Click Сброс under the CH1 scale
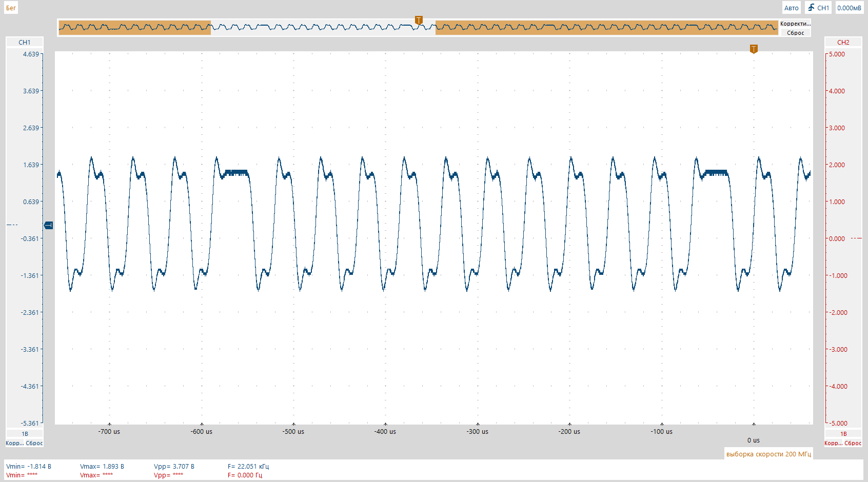This screenshot has width=868, height=482. pyautogui.click(x=34, y=443)
